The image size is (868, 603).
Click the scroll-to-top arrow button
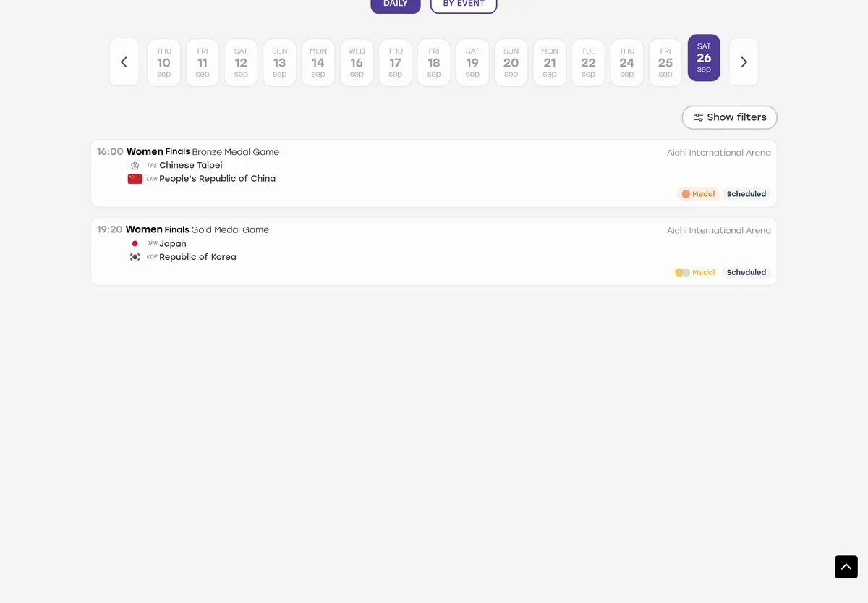pyautogui.click(x=846, y=567)
